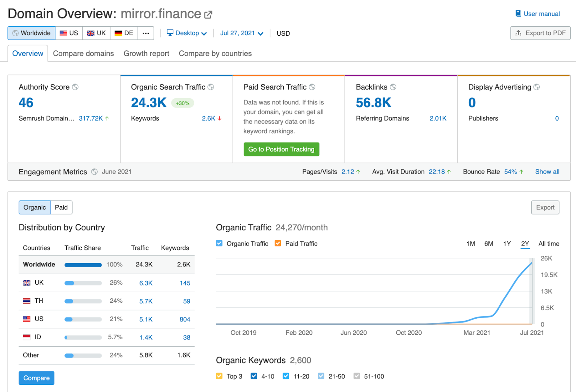Screen dimensions: 576x392
Task: Open the Overview tab
Action: click(x=28, y=54)
